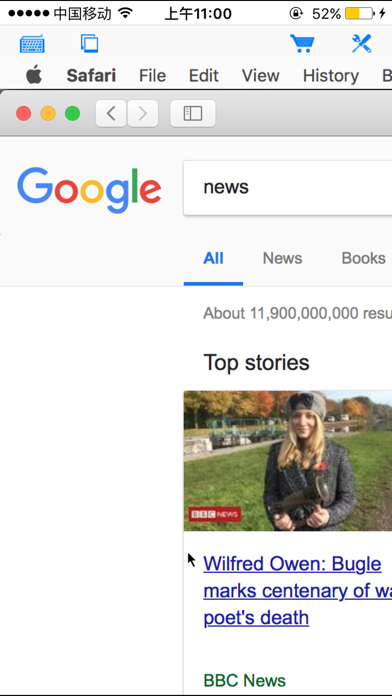The width and height of the screenshot is (392, 696).
Task: Open the remote keyboard icon
Action: [x=32, y=44]
